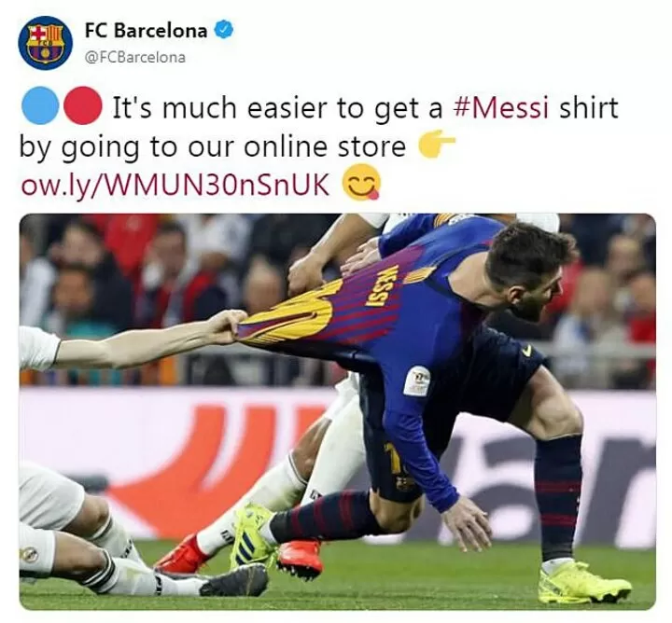Screen dimensions: 672x623
Task: Click the blue circle emoji
Action: [x=40, y=105]
